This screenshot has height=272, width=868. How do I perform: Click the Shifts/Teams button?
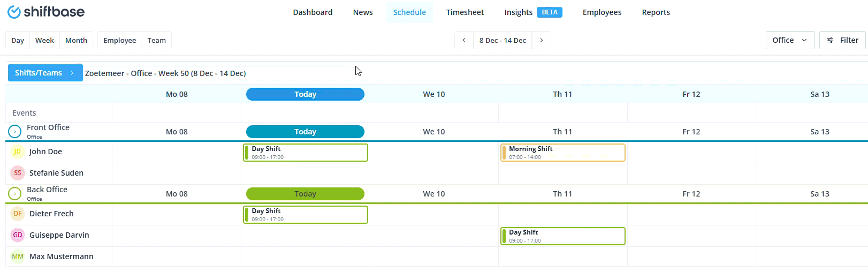click(x=45, y=73)
